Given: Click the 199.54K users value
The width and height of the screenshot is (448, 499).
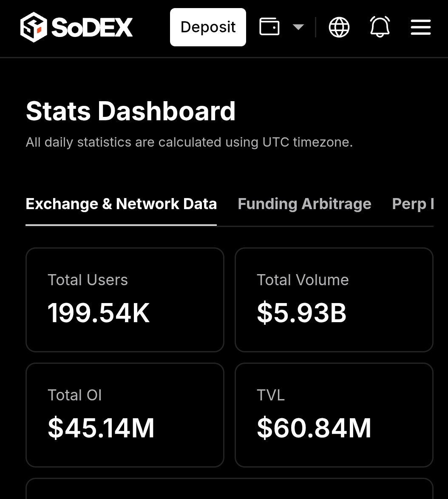Looking at the screenshot, I should [99, 313].
